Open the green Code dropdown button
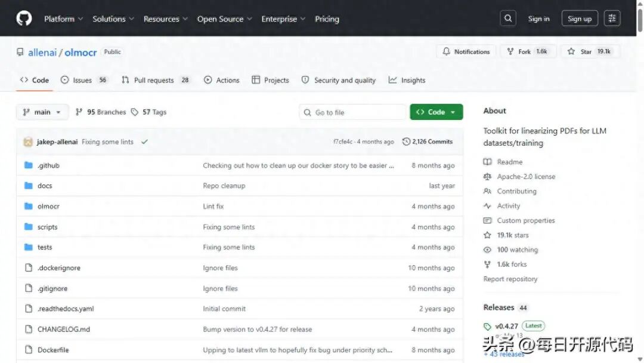The image size is (644, 363). pyautogui.click(x=436, y=112)
